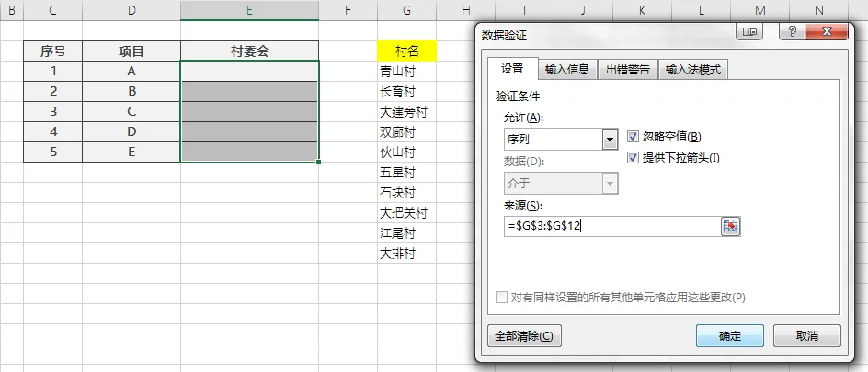This screenshot has height=372, width=868.
Task: Click the 村委会 header cell
Action: pyautogui.click(x=250, y=51)
